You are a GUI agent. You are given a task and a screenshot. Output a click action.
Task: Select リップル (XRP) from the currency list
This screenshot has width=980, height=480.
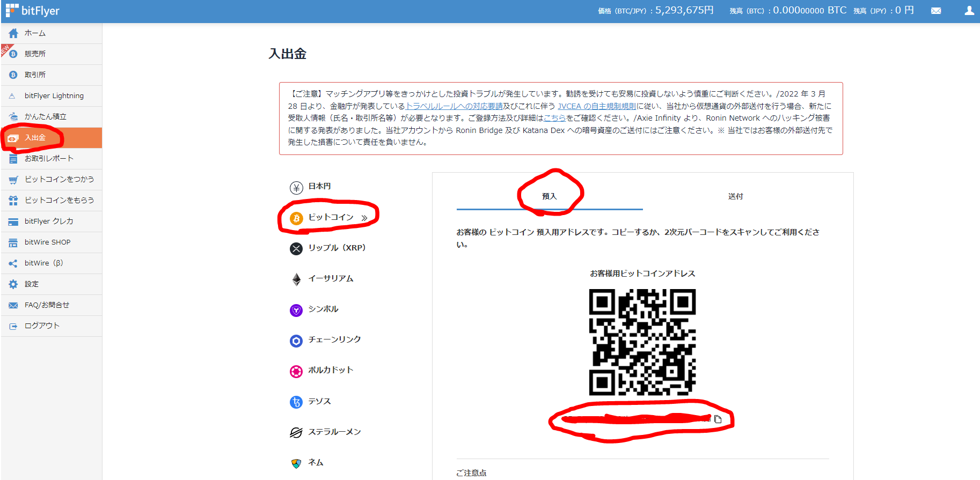(x=337, y=248)
